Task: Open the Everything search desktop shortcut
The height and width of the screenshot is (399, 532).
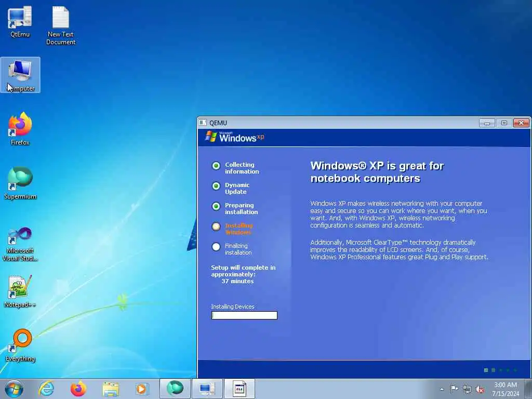Action: point(20,345)
